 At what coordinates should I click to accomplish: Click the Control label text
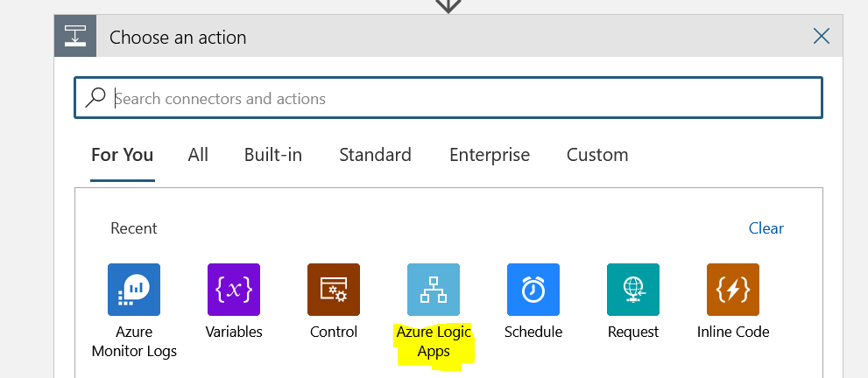click(334, 332)
